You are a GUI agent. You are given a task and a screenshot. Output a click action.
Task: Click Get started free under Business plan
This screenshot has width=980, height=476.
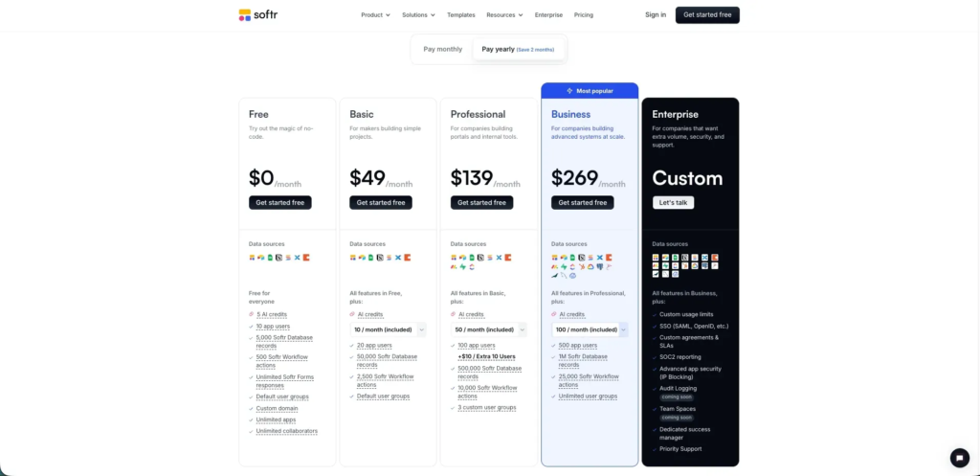[x=583, y=203]
